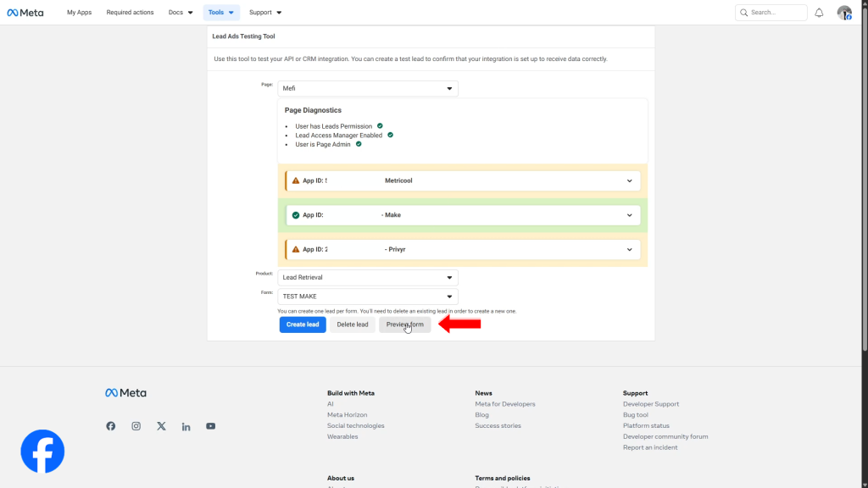Click the Meta logo in top navigation
The image size is (868, 488).
[25, 12]
